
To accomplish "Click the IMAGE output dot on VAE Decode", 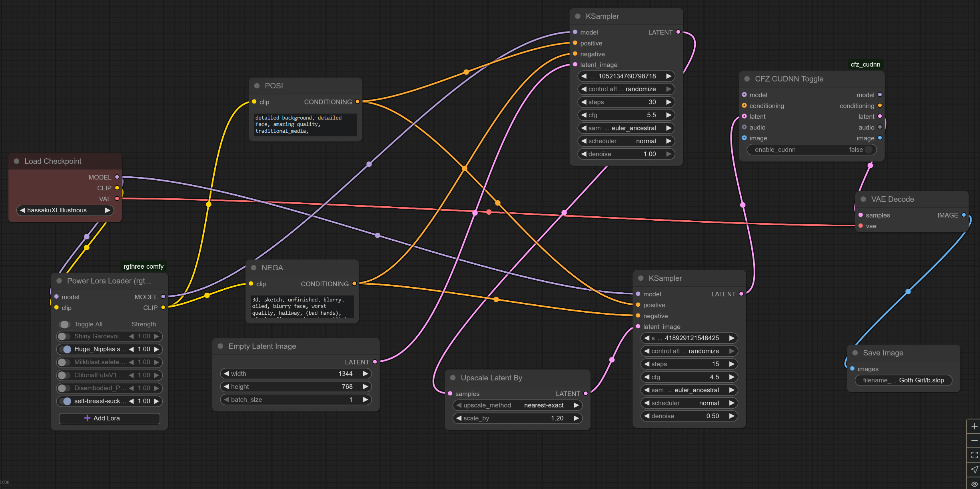I will pos(964,215).
